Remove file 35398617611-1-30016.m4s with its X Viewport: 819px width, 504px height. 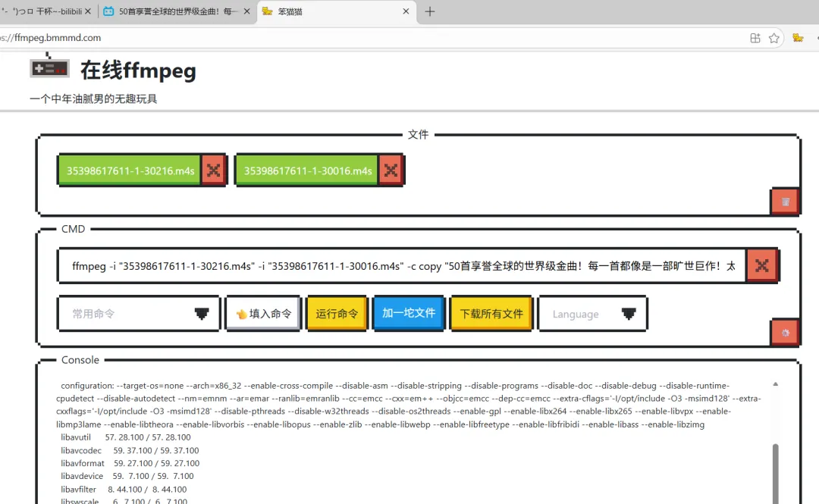[391, 171]
